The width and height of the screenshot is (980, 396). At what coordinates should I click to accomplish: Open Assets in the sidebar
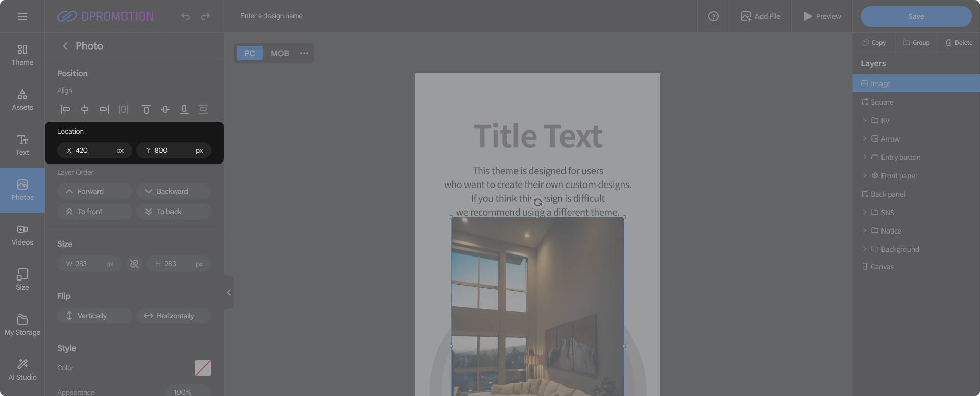coord(22,100)
